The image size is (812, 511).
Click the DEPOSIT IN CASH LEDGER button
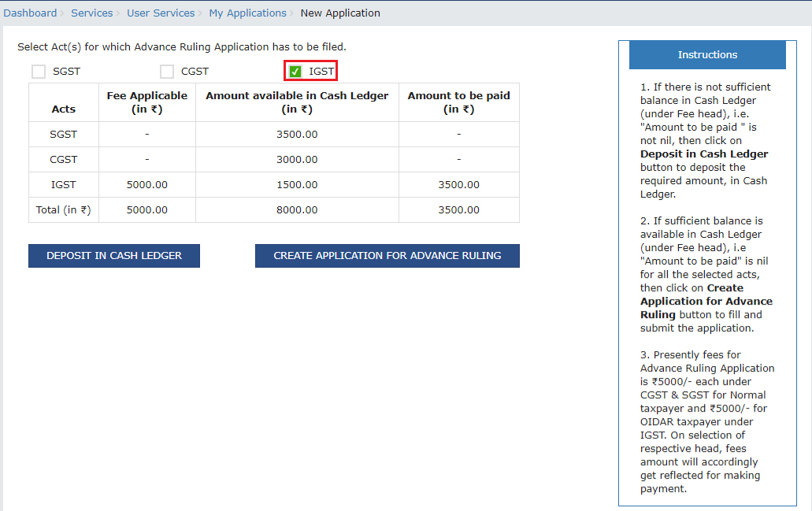click(113, 255)
